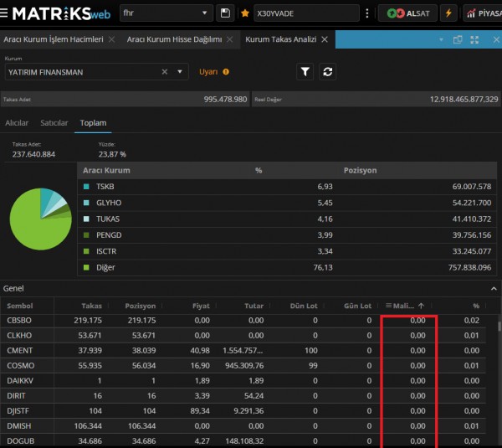The height and width of the screenshot is (448, 502).
Task: Click the yellow favorites star icon
Action: pos(245,13)
